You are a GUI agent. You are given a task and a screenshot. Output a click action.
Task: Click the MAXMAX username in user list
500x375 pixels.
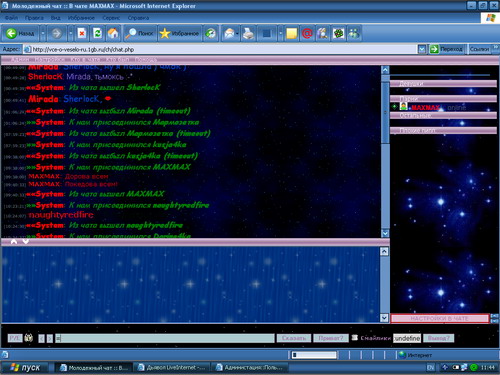(x=426, y=107)
